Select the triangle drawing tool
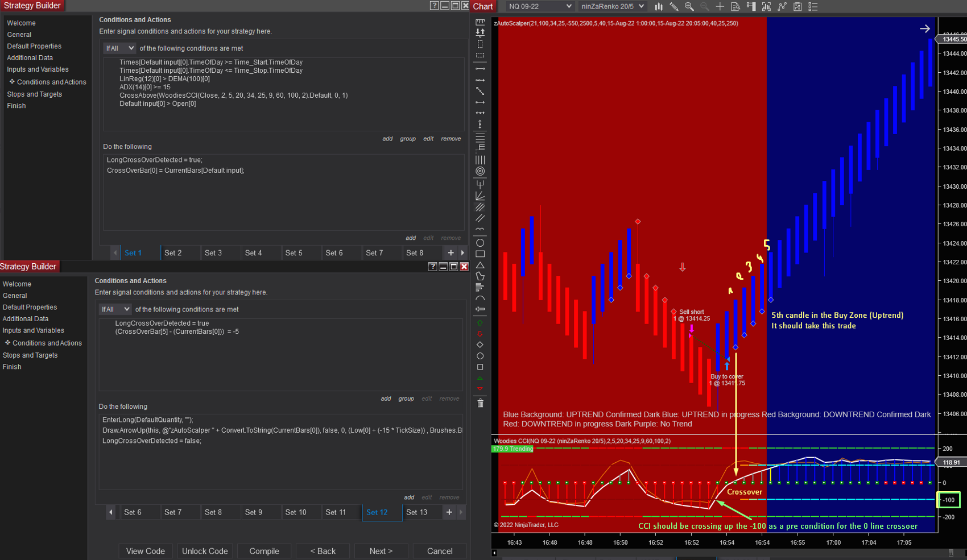 (480, 265)
